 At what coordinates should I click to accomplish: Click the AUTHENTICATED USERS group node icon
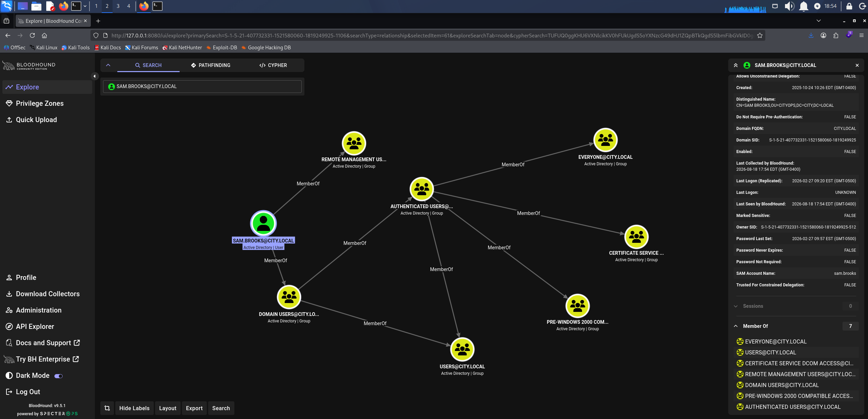click(421, 189)
